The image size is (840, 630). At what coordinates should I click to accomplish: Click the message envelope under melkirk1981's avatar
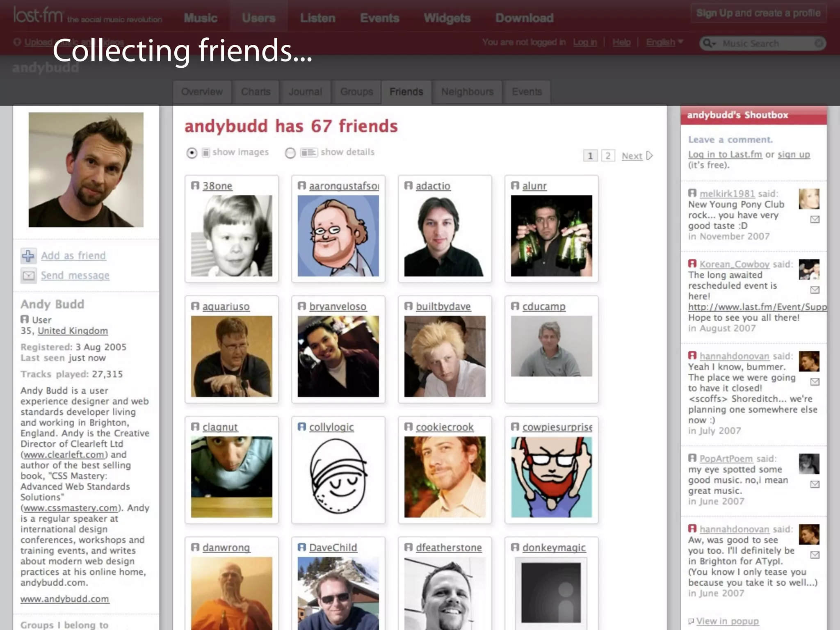click(x=815, y=219)
